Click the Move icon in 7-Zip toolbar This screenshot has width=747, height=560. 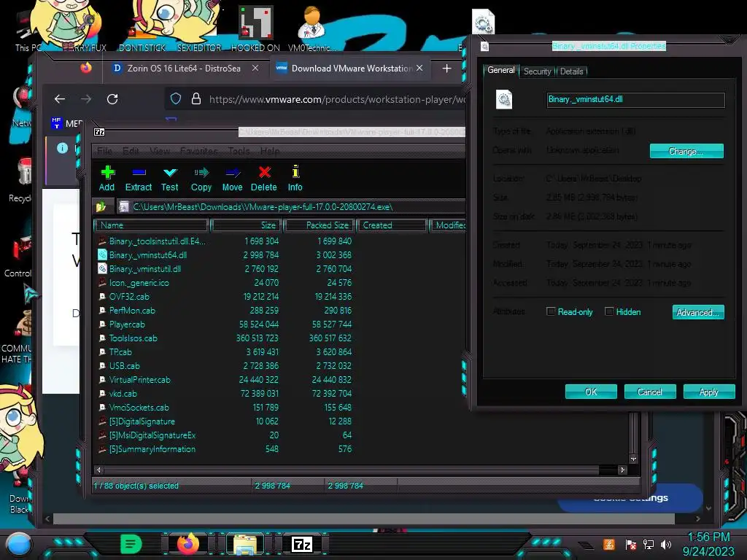[x=233, y=179]
